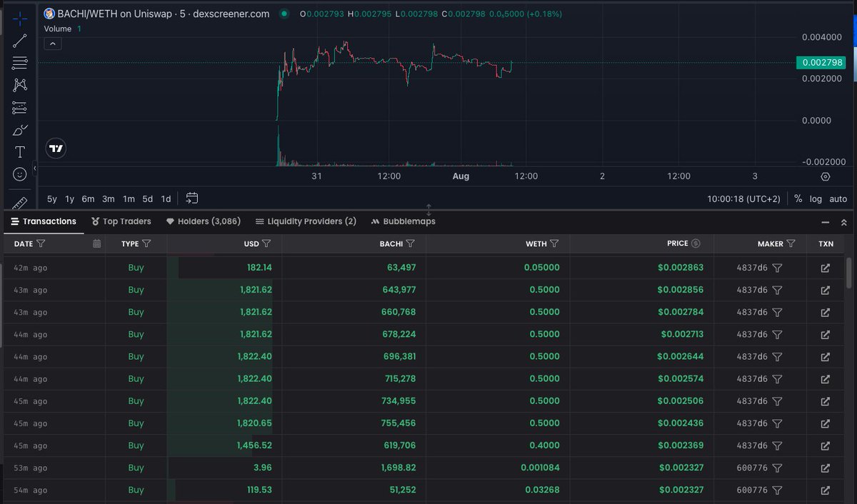Open transaction link for 1,456.52 USD buy
857x504 pixels.
(826, 445)
